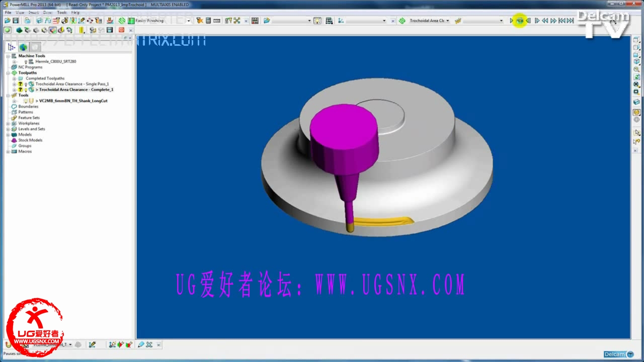The image size is (644, 362).
Task: Toggle lightbulb for Trochoidal Complete_1 toolpath
Action: click(x=26, y=89)
